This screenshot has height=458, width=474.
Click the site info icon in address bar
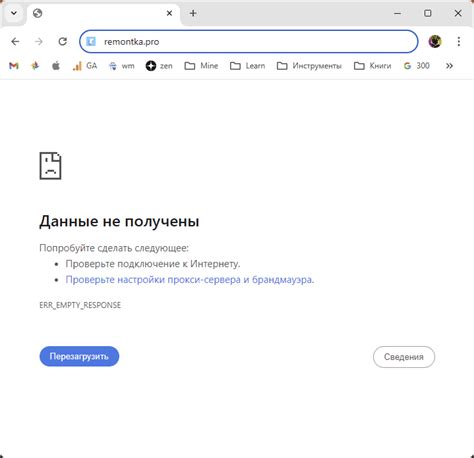point(91,42)
